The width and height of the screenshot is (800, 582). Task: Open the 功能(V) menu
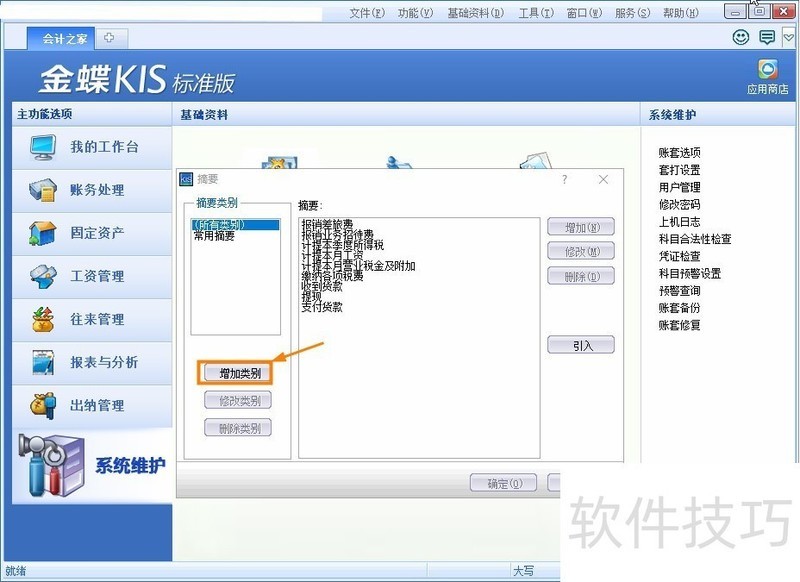tap(415, 13)
